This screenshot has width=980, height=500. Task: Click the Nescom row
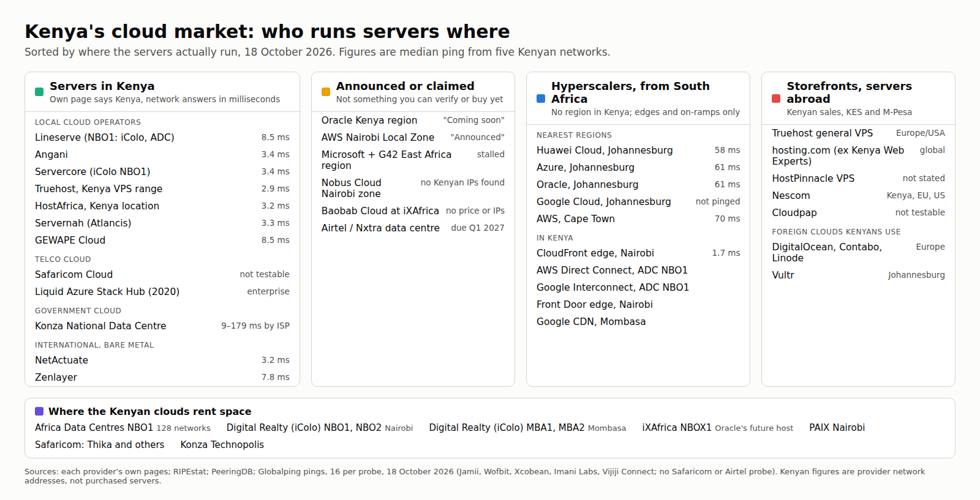click(858, 195)
